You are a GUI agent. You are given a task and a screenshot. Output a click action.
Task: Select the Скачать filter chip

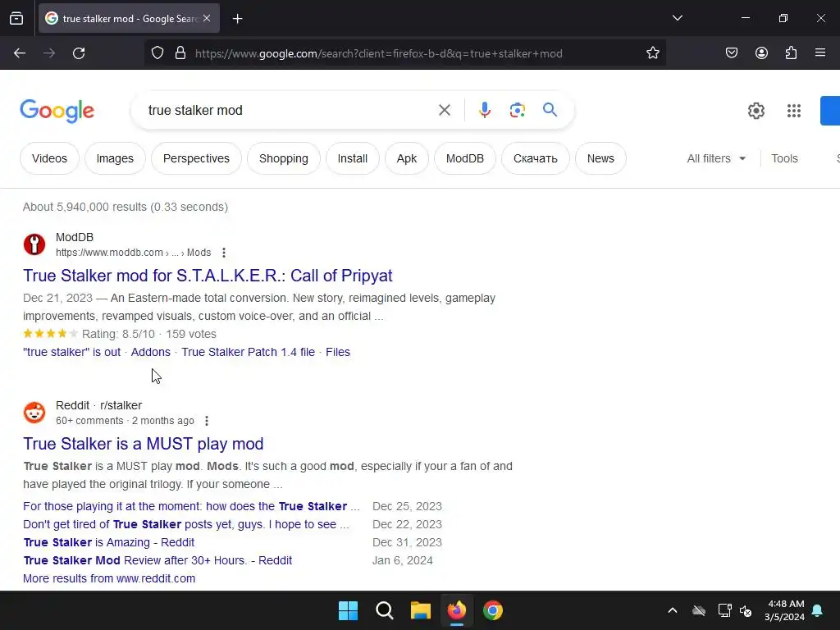[535, 158]
